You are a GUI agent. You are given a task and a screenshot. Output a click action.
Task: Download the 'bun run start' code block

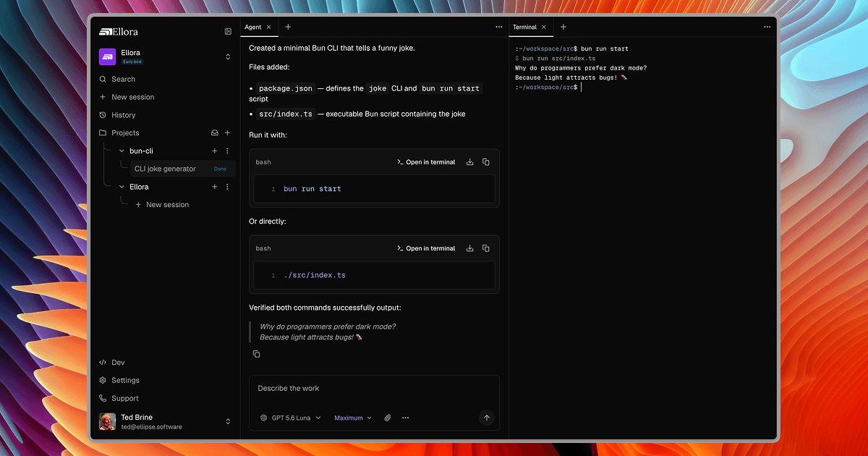tap(470, 162)
